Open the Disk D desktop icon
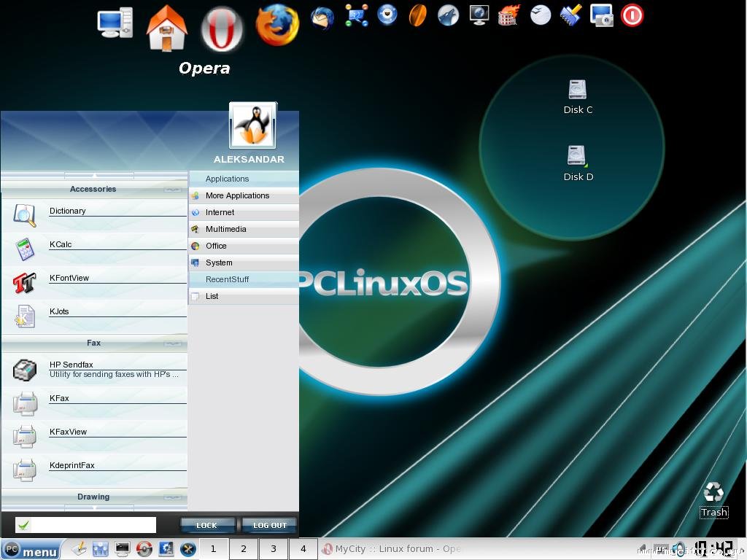Image resolution: width=747 pixels, height=560 pixels. point(577,156)
